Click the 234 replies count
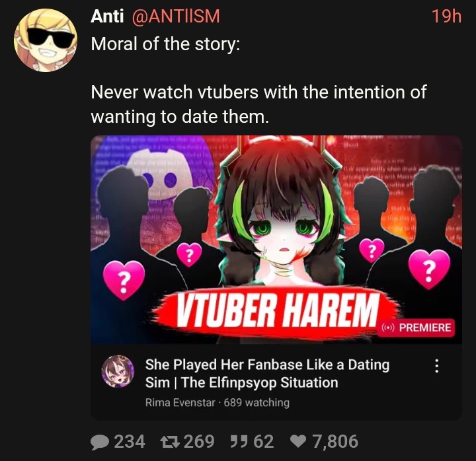 point(130,442)
